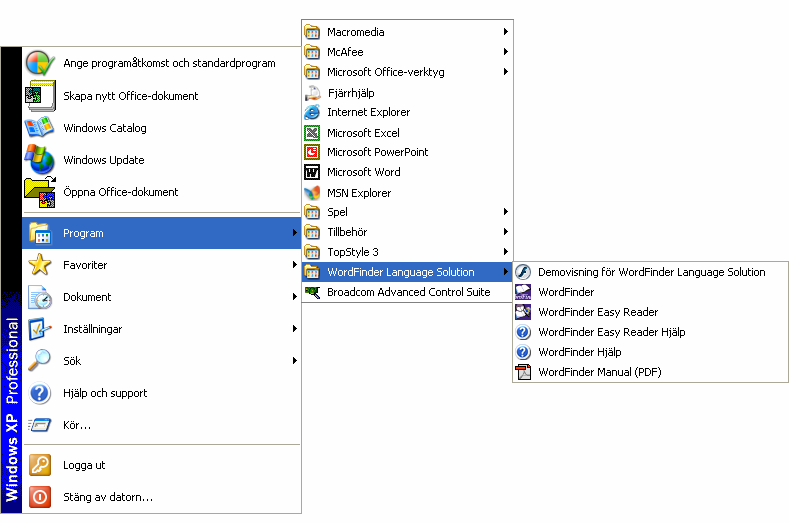Launch Demovisning för WordFinder Language Solution
The width and height of the screenshot is (789, 523).
tap(650, 272)
